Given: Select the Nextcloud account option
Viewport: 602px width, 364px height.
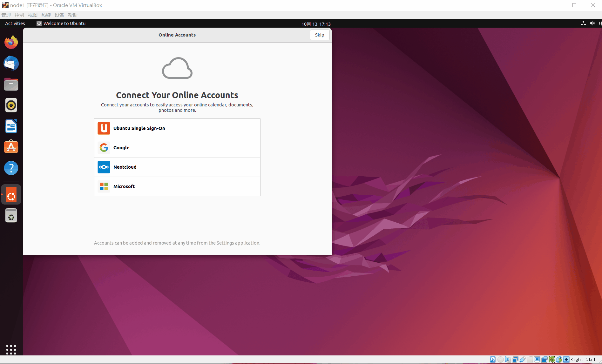Looking at the screenshot, I should pyautogui.click(x=177, y=167).
